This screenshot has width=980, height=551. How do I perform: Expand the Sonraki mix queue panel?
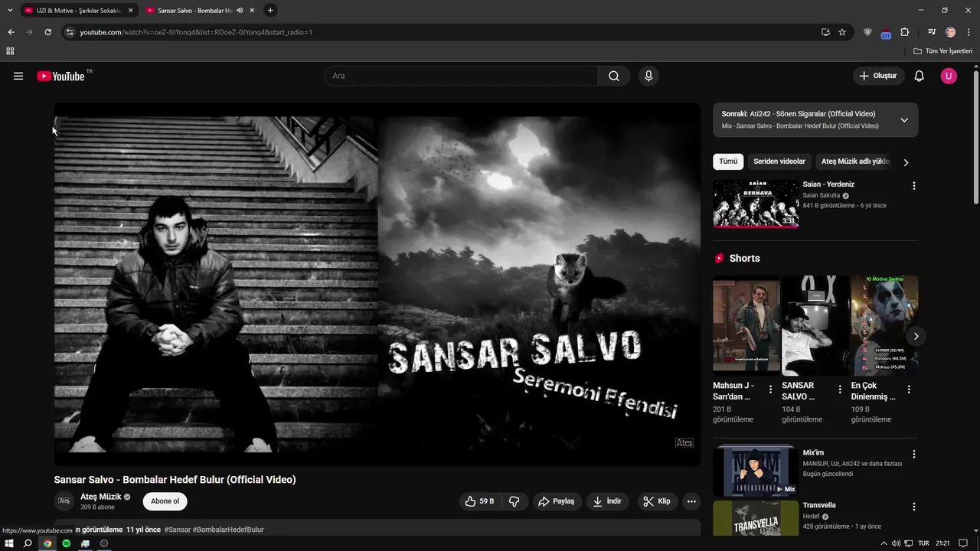[904, 120]
